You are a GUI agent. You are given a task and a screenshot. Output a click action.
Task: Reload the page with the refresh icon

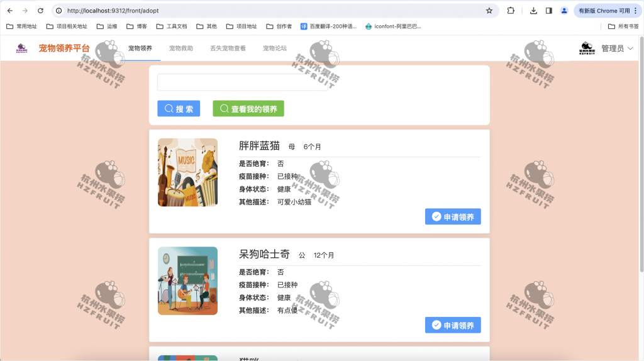[x=40, y=11]
